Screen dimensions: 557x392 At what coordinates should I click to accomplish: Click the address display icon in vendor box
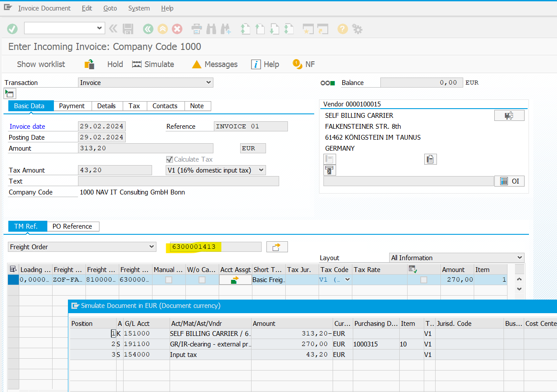(430, 159)
